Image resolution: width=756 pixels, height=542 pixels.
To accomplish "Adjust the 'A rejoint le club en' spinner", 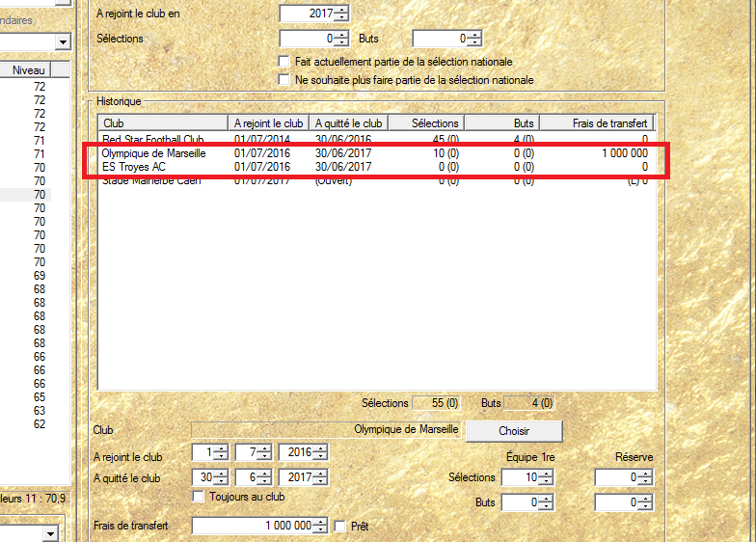I will click(341, 14).
